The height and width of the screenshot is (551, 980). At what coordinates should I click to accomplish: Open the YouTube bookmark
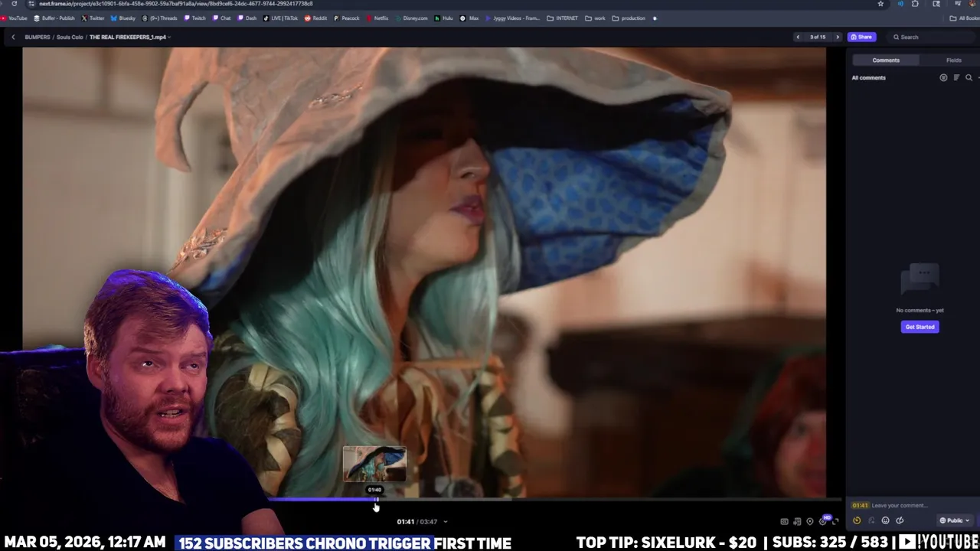coord(15,18)
